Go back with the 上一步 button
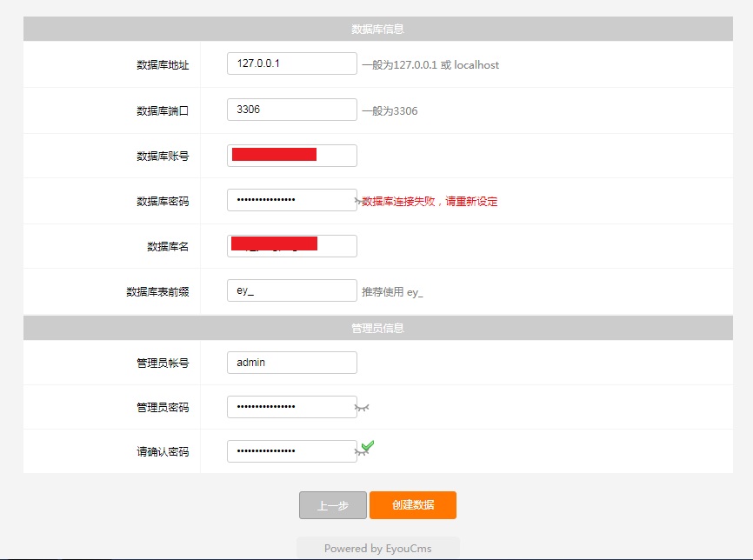 [333, 504]
